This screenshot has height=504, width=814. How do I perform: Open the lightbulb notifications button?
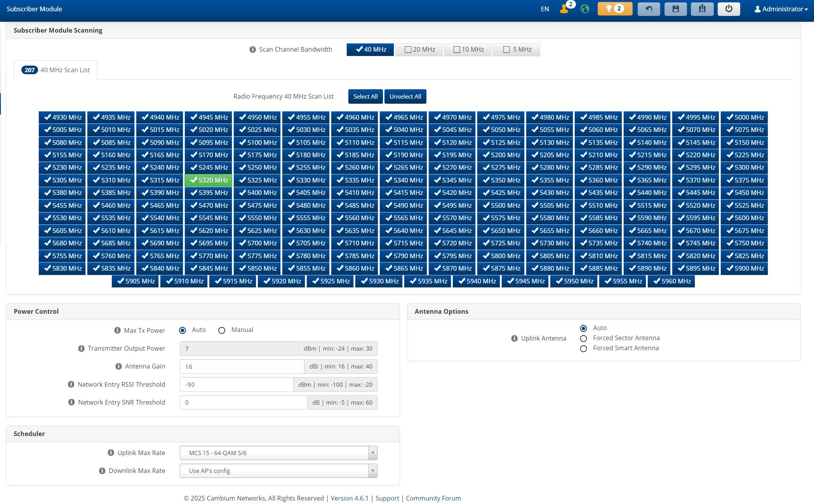coord(614,9)
